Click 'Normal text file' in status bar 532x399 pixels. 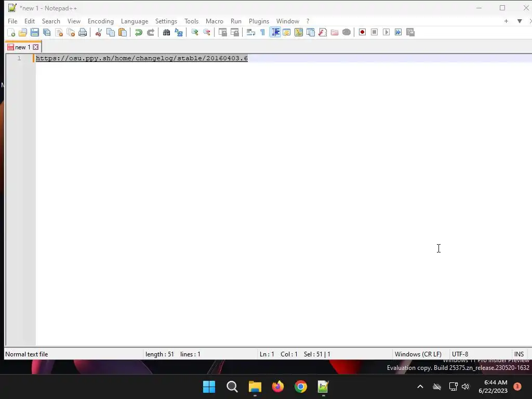coord(26,354)
